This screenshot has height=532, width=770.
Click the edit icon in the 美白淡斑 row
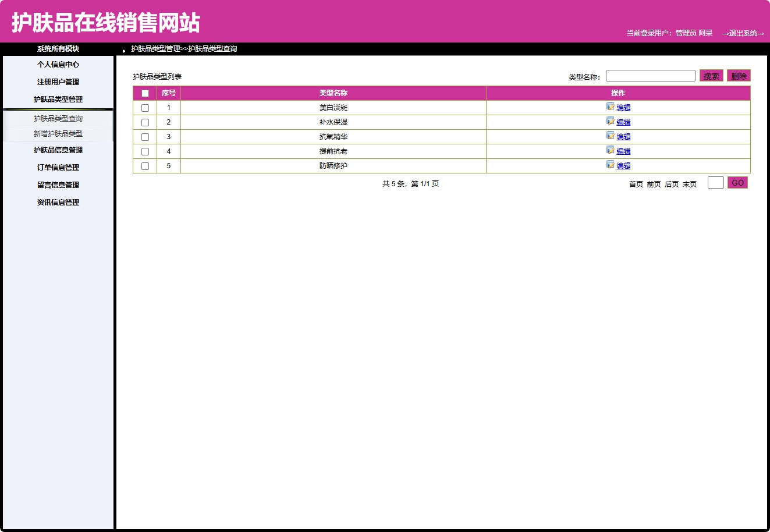(x=611, y=107)
